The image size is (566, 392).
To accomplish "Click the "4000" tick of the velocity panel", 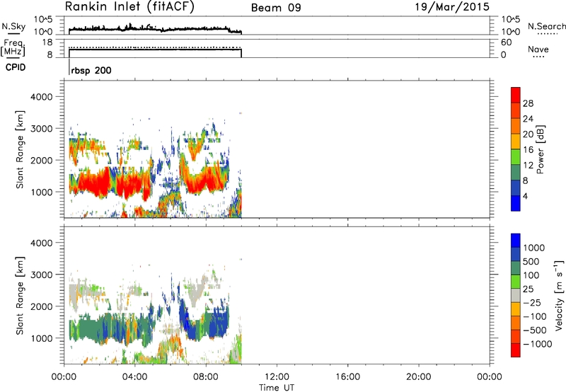I will click(42, 243).
